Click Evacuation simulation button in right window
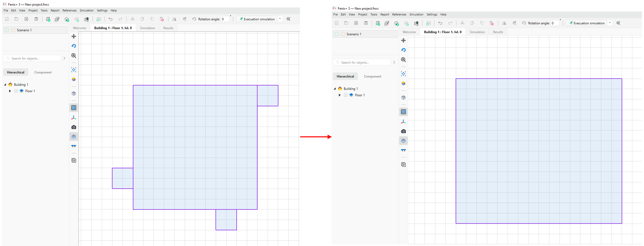Screen dimensions: 644x246 [x=587, y=23]
